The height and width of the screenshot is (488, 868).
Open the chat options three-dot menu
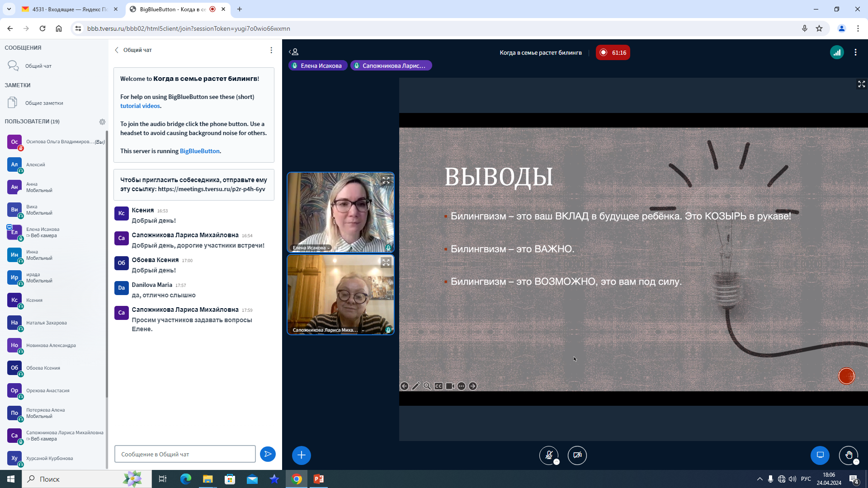pyautogui.click(x=271, y=50)
